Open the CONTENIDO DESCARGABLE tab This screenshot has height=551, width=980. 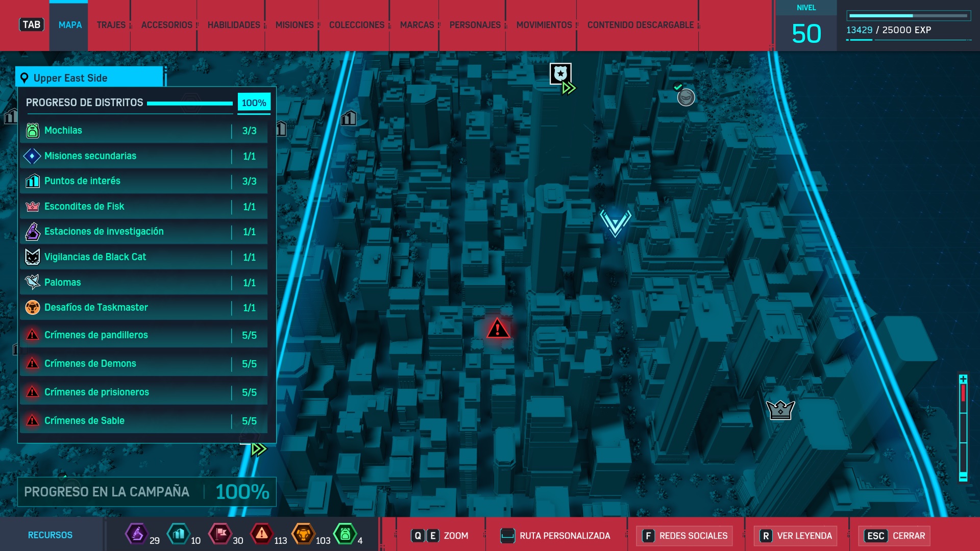(x=640, y=25)
